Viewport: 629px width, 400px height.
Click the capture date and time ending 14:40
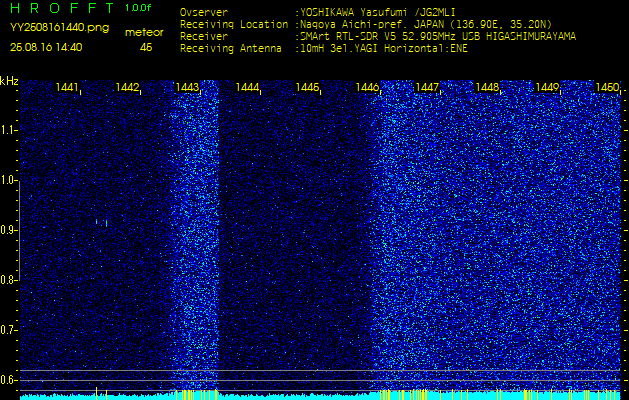pyautogui.click(x=46, y=48)
